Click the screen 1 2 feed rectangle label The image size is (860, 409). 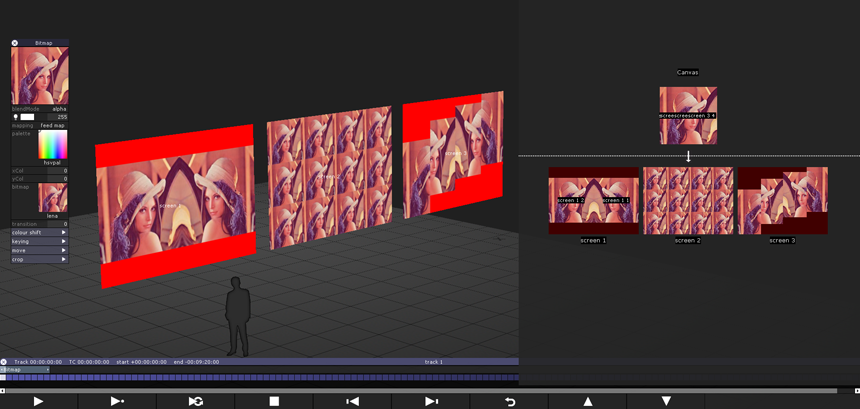[x=571, y=201]
